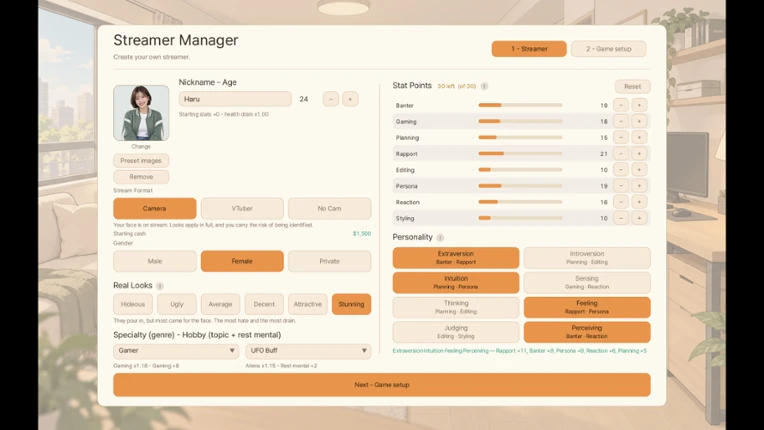Pick the Extraversion personality trait

456,258
